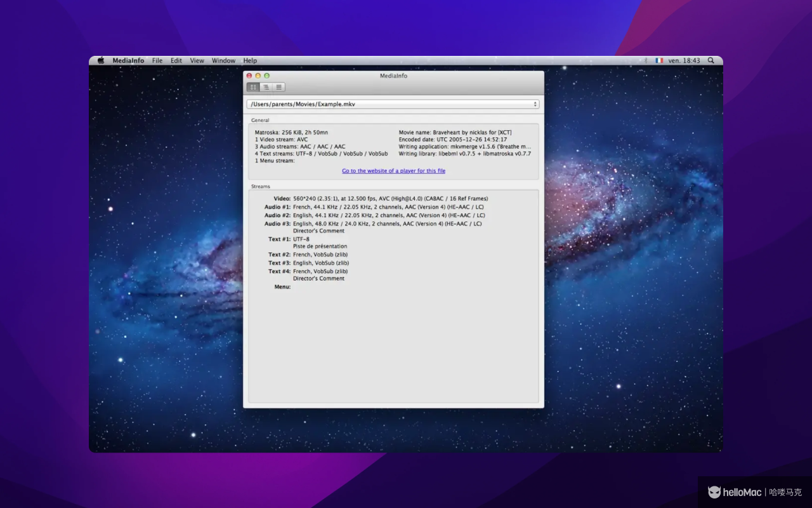Image resolution: width=812 pixels, height=508 pixels.
Task: Select the Text #2 French VobSub row
Action: (308, 255)
